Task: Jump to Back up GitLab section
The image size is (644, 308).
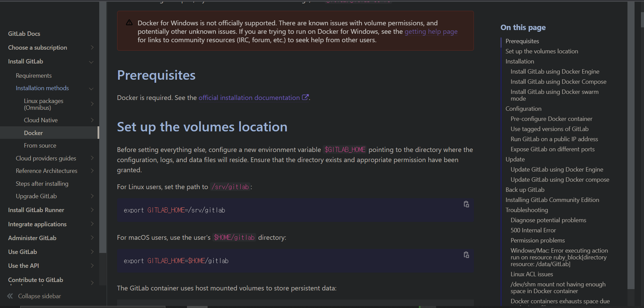Action: point(525,190)
